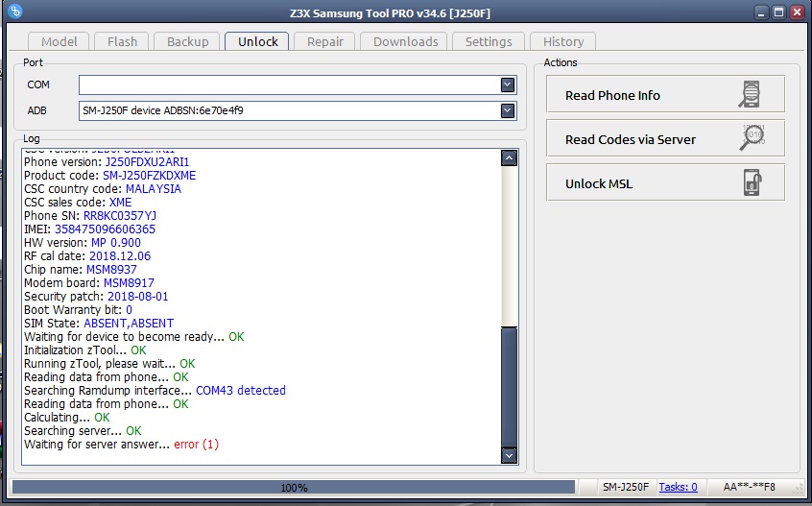Expand the ADB device dropdown arrow
The image size is (812, 506).
click(508, 110)
